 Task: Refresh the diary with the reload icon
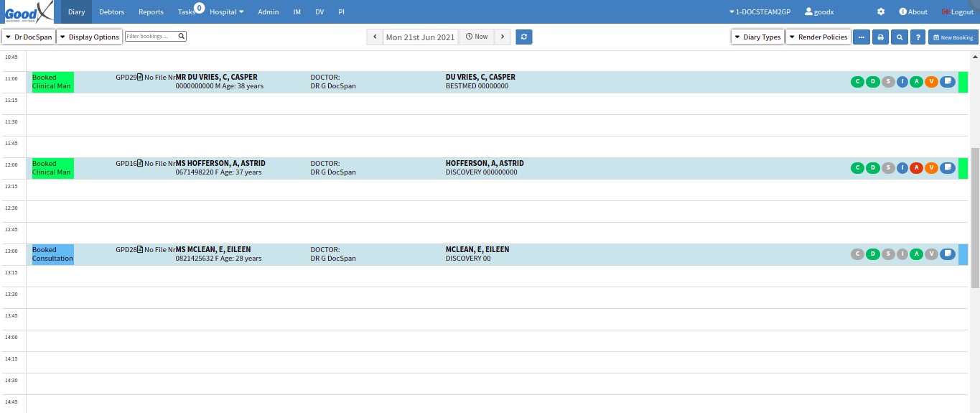pos(523,37)
